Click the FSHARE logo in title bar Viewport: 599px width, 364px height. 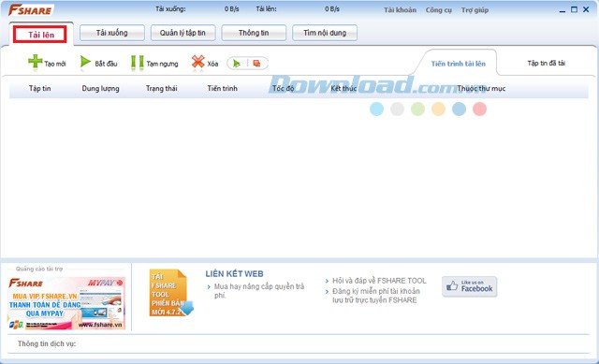(x=31, y=9)
